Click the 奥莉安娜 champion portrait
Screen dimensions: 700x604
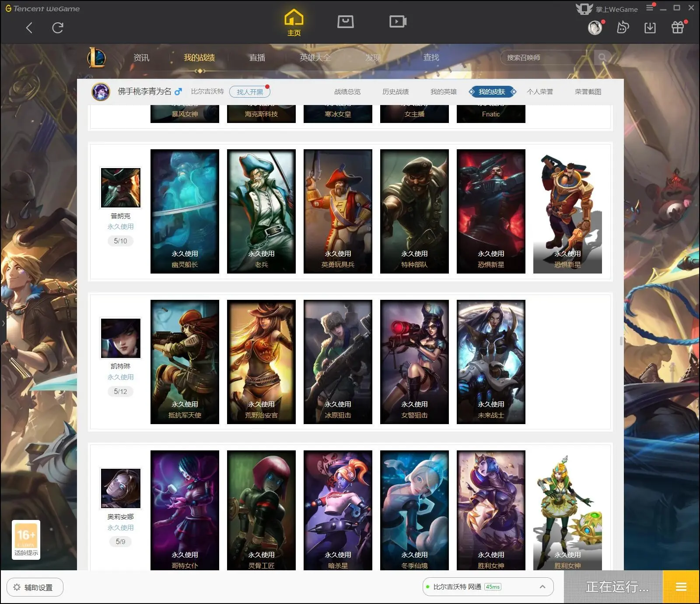(x=121, y=488)
